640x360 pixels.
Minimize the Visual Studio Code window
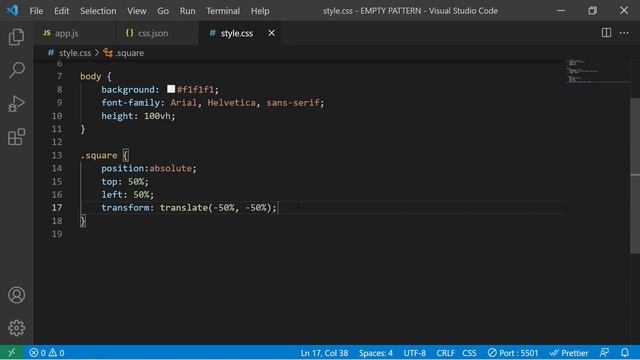[x=561, y=11]
